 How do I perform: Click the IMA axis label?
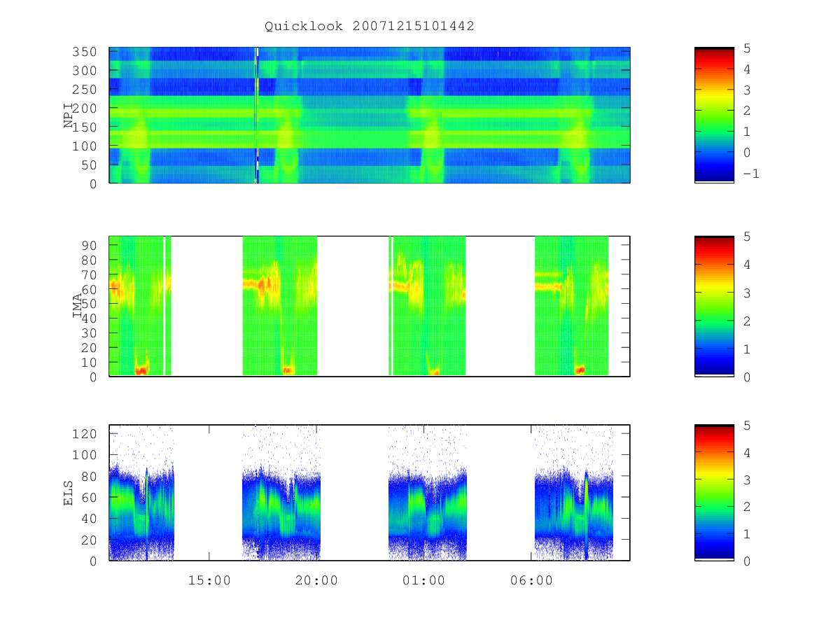coord(77,307)
